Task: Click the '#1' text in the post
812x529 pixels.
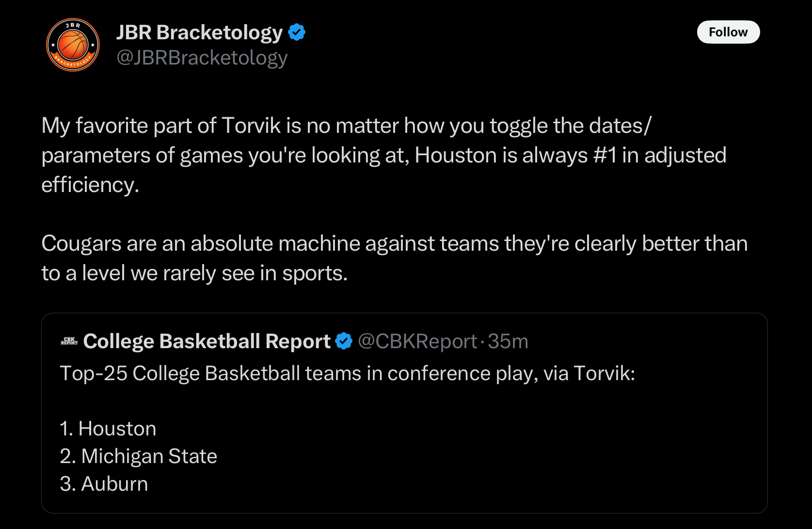Action: (x=605, y=155)
